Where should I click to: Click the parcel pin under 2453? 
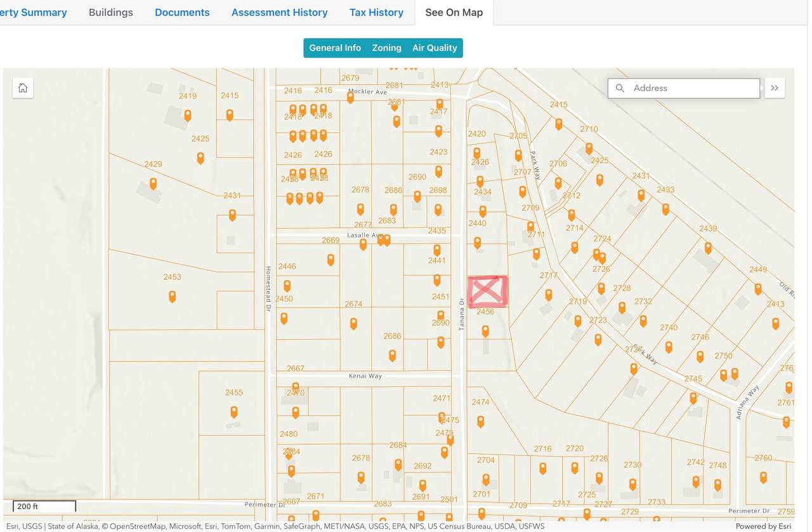click(172, 296)
